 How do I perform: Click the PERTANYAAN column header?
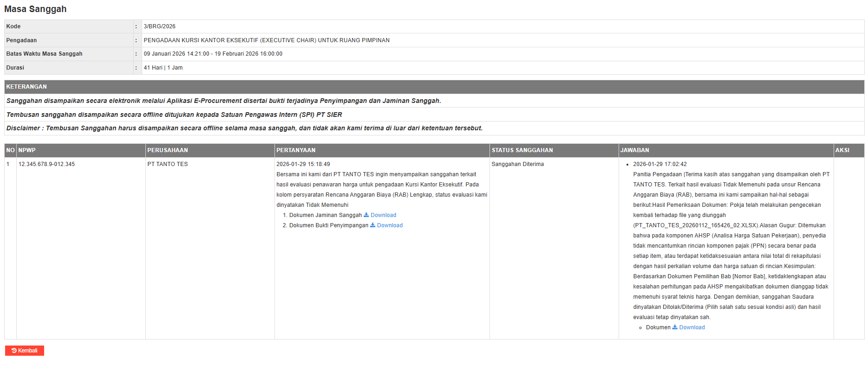296,150
